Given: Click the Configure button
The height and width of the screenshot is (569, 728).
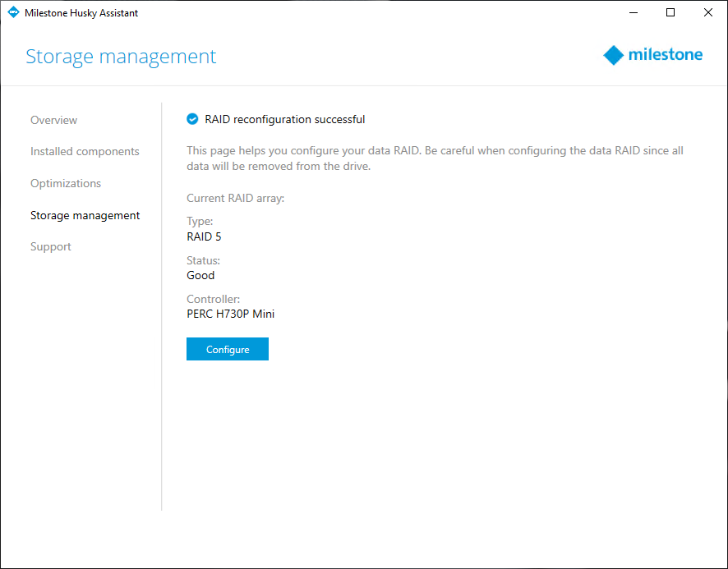Looking at the screenshot, I should click(228, 349).
